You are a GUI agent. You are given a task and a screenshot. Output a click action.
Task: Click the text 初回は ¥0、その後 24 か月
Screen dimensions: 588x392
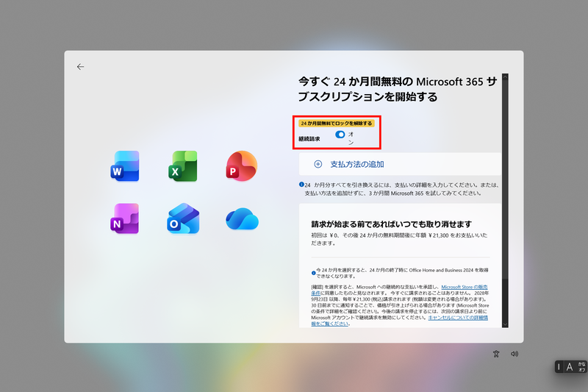pos(399,239)
